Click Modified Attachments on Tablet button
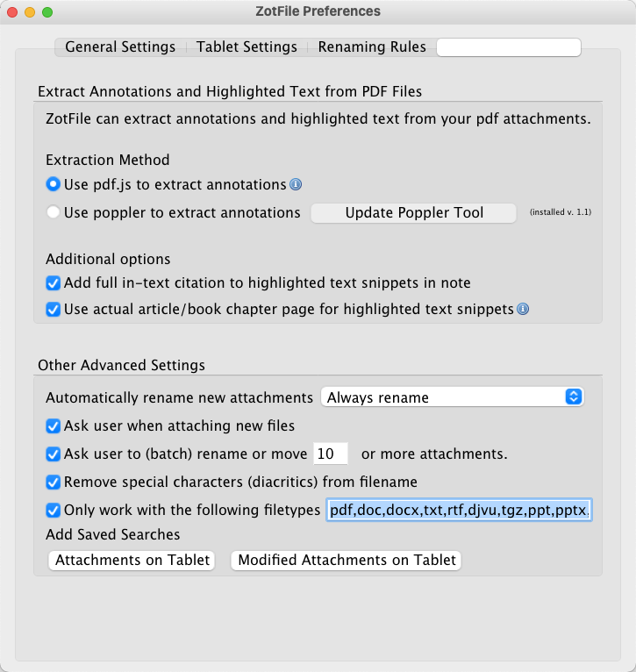 [x=347, y=561]
